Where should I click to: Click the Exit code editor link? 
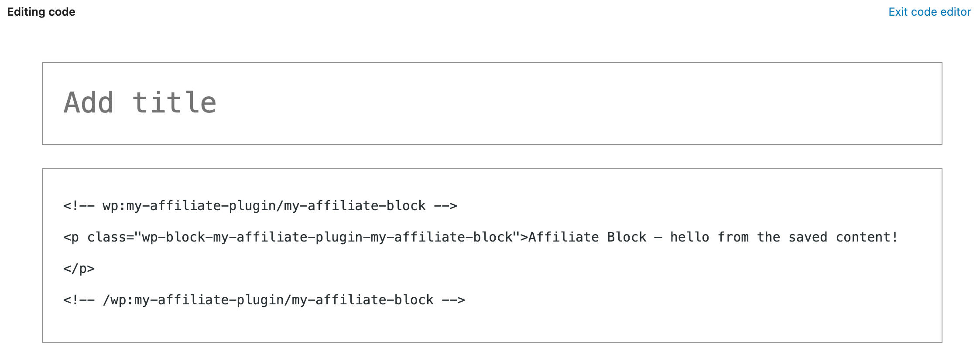coord(929,12)
